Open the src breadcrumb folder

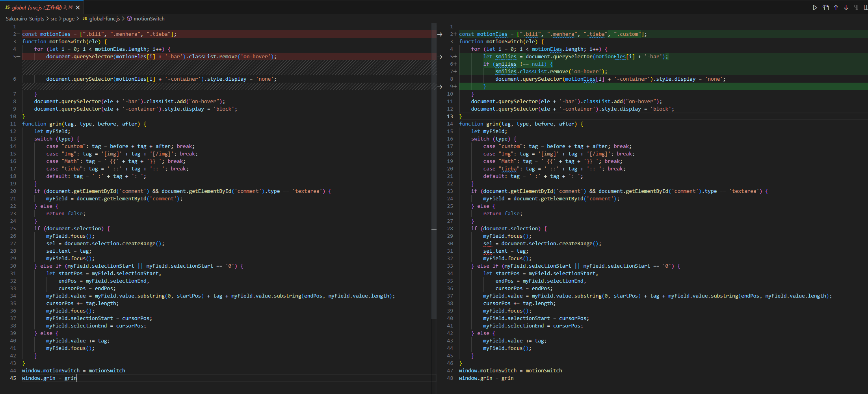(x=54, y=18)
